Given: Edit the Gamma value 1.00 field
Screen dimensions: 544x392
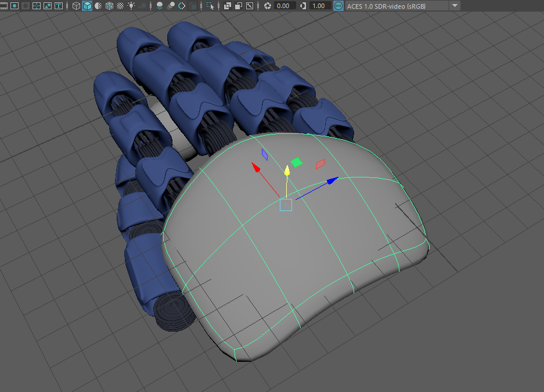Looking at the screenshot, I should click(x=319, y=6).
